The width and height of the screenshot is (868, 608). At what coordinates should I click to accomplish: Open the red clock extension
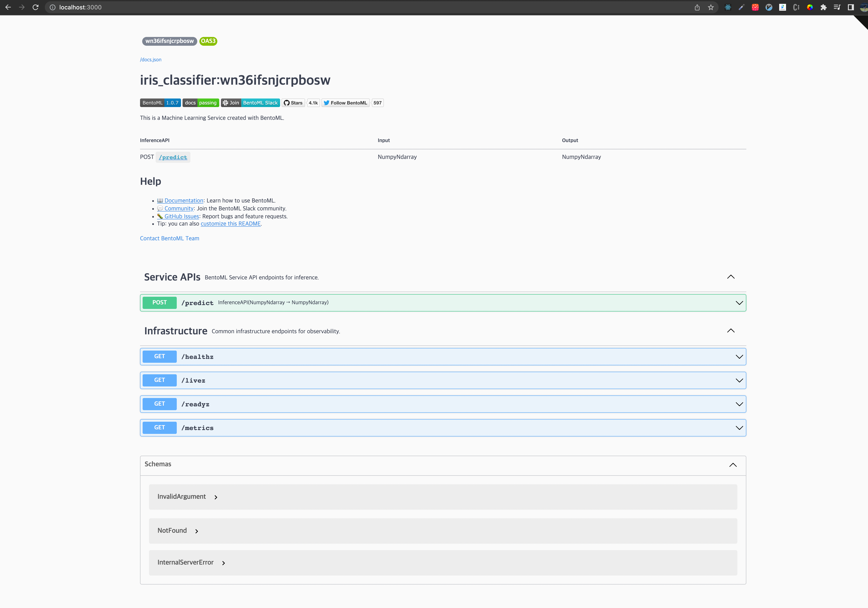point(755,7)
